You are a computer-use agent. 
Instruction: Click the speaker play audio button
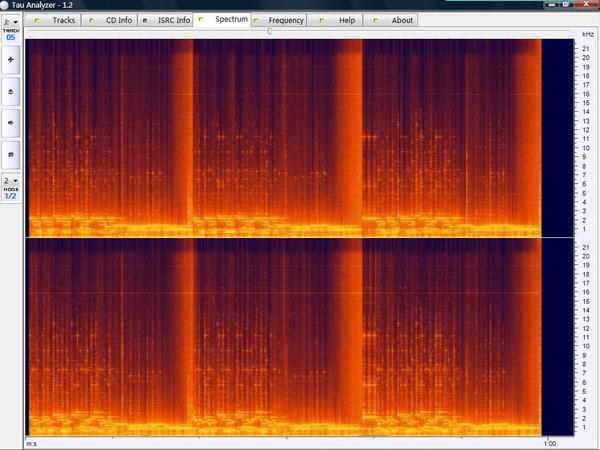pyautogui.click(x=11, y=123)
